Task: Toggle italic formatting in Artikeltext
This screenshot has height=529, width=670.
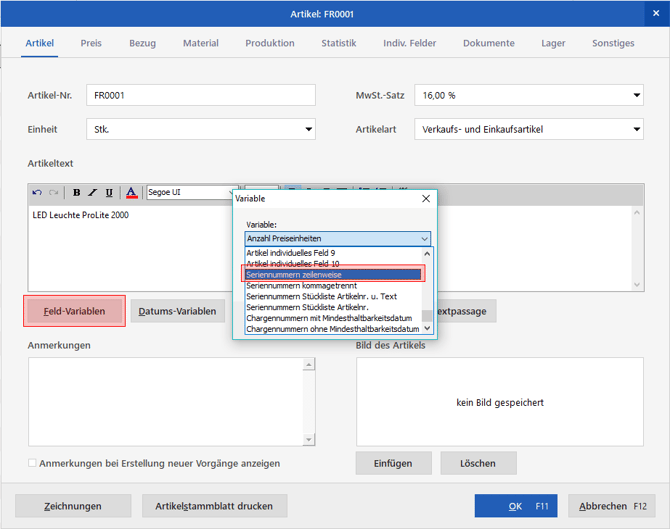Action: [93, 192]
